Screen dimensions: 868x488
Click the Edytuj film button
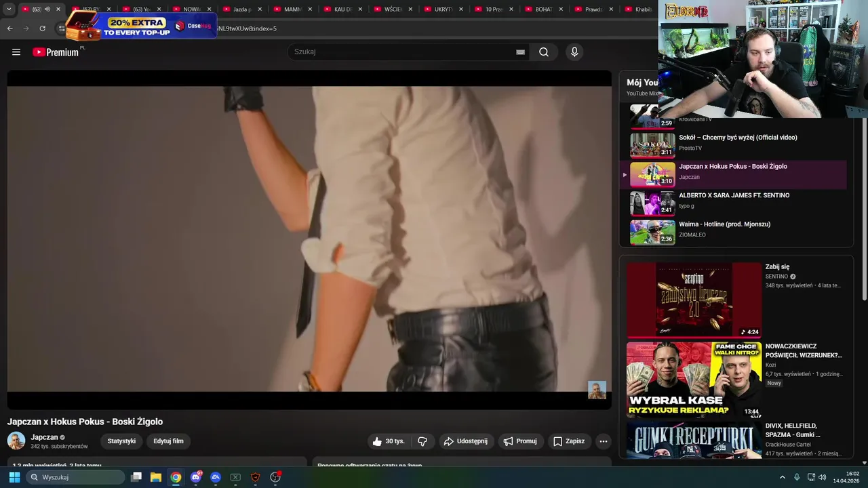tap(168, 441)
